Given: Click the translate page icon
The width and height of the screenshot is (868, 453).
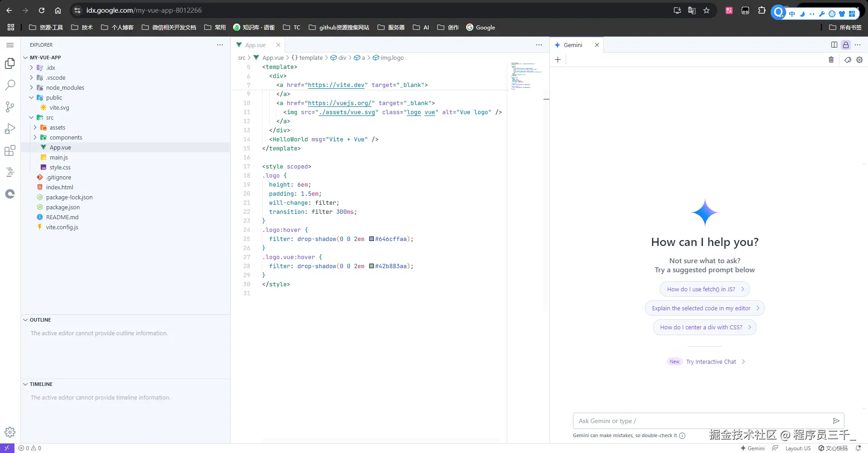Looking at the screenshot, I should pyautogui.click(x=692, y=10).
